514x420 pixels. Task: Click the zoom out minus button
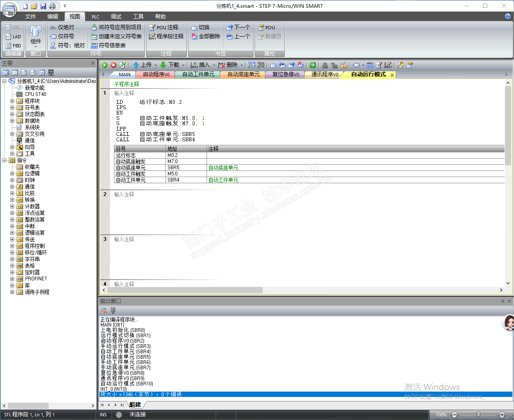pyautogui.click(x=454, y=415)
